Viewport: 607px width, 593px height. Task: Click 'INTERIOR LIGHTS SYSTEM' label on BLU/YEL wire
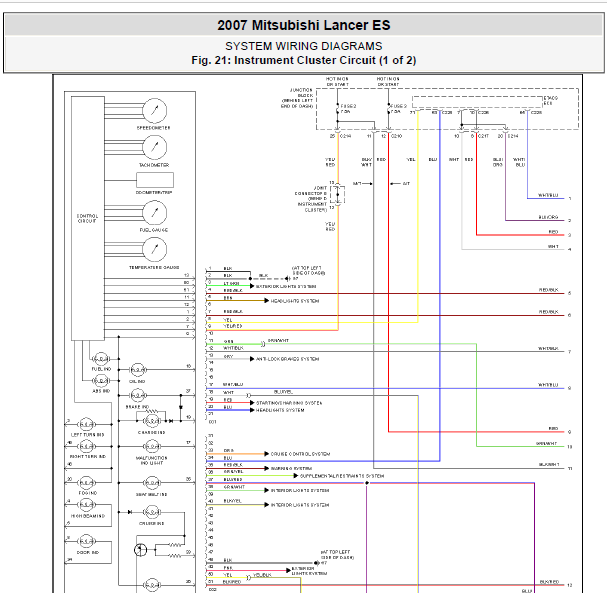(300, 505)
